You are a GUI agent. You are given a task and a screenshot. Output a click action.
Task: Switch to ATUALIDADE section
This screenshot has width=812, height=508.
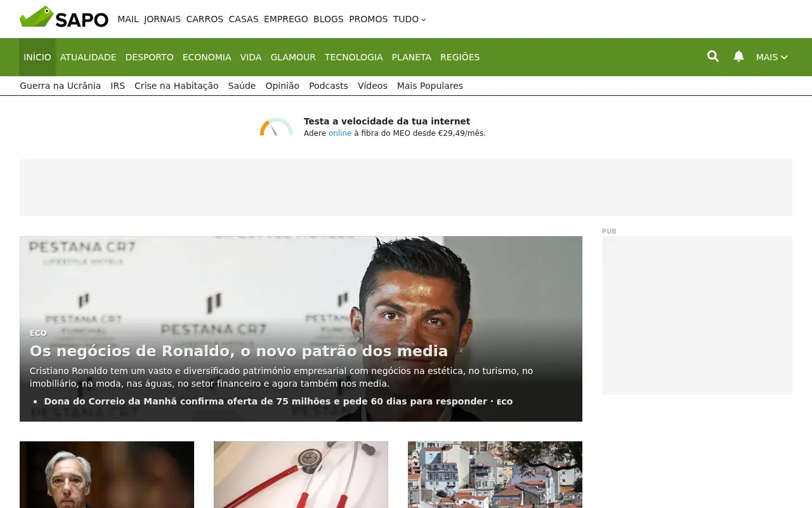pos(88,57)
